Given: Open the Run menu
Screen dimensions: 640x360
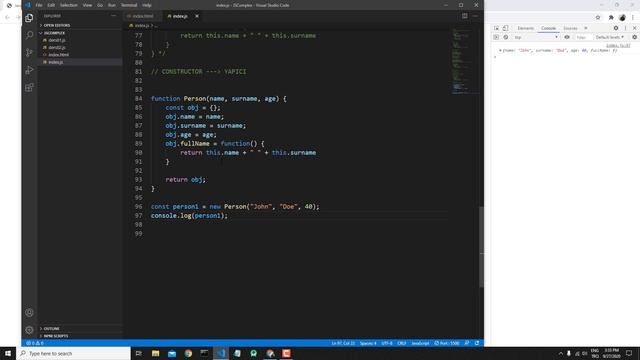Looking at the screenshot, I should pos(111,5).
